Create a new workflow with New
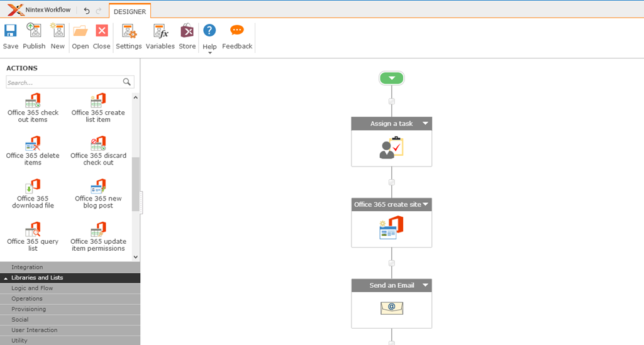Viewport: 644px width, 345px height. (57, 31)
